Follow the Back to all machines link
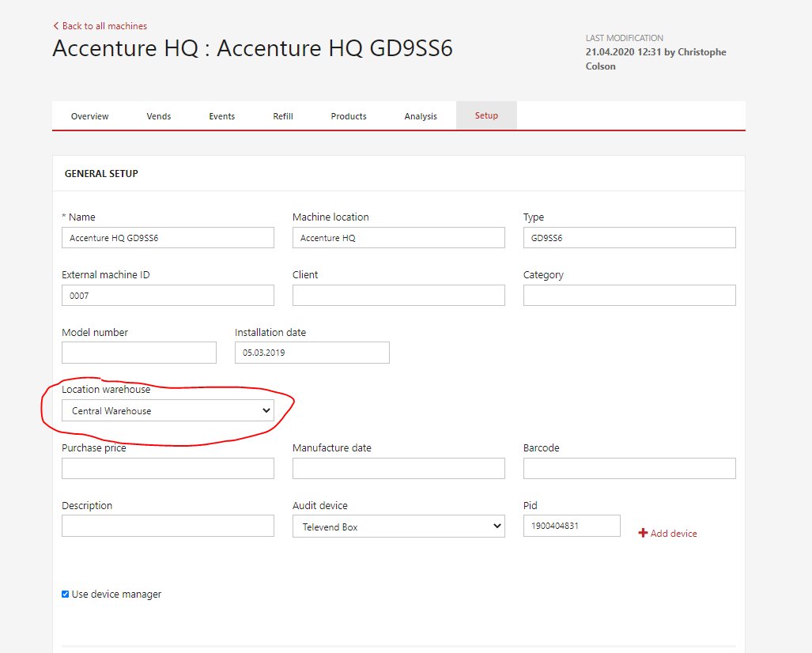This screenshot has width=812, height=653. click(x=104, y=26)
